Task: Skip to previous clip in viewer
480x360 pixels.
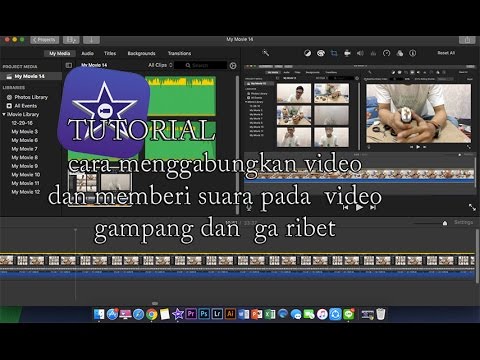Action: click(345, 207)
